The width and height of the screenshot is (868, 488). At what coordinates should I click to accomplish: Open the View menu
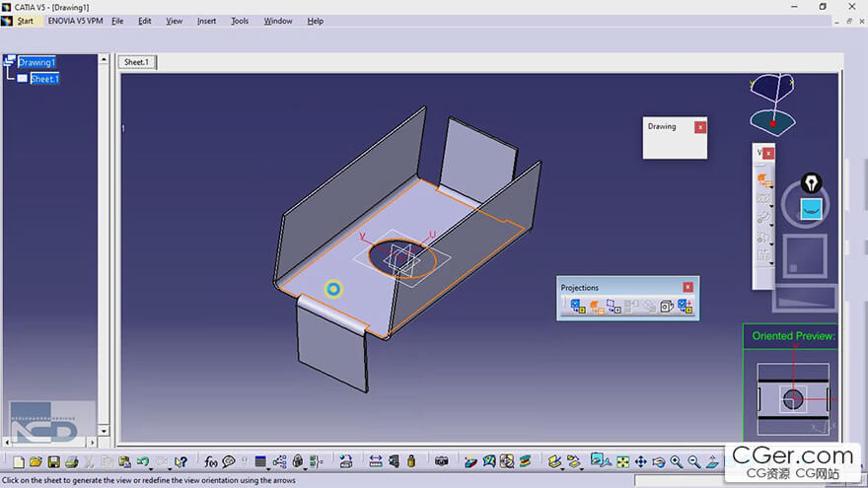(x=174, y=21)
